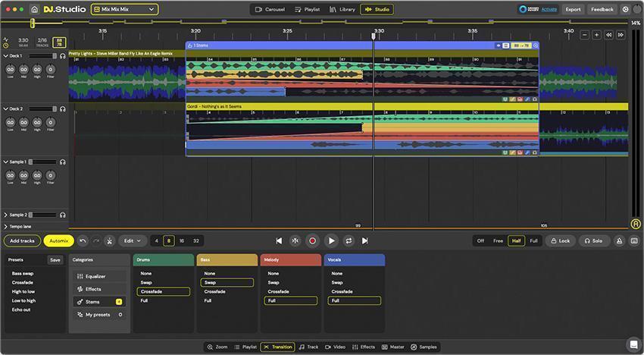Screen dimensions: 644x355
Task: Click the Undo arrow icon
Action: coord(83,240)
